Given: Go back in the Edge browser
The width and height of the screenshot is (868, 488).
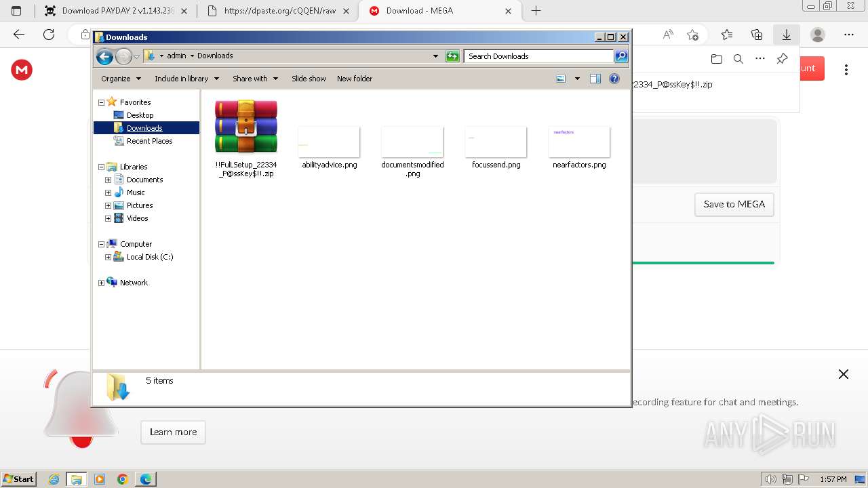Looking at the screenshot, I should [19, 35].
